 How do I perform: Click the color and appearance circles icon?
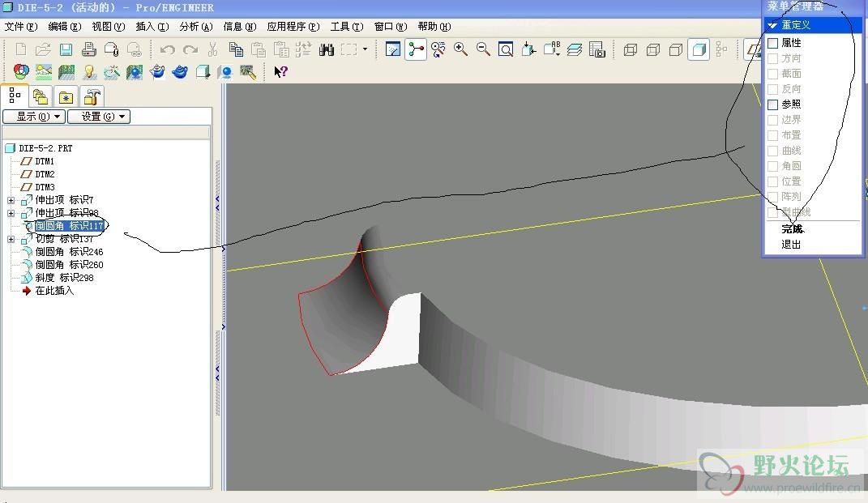coord(21,71)
